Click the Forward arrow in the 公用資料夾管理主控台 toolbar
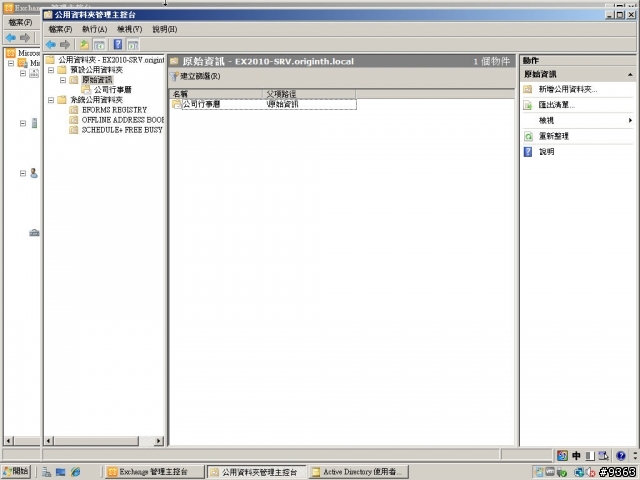Screen dimensions: 640x480 [x=65, y=44]
